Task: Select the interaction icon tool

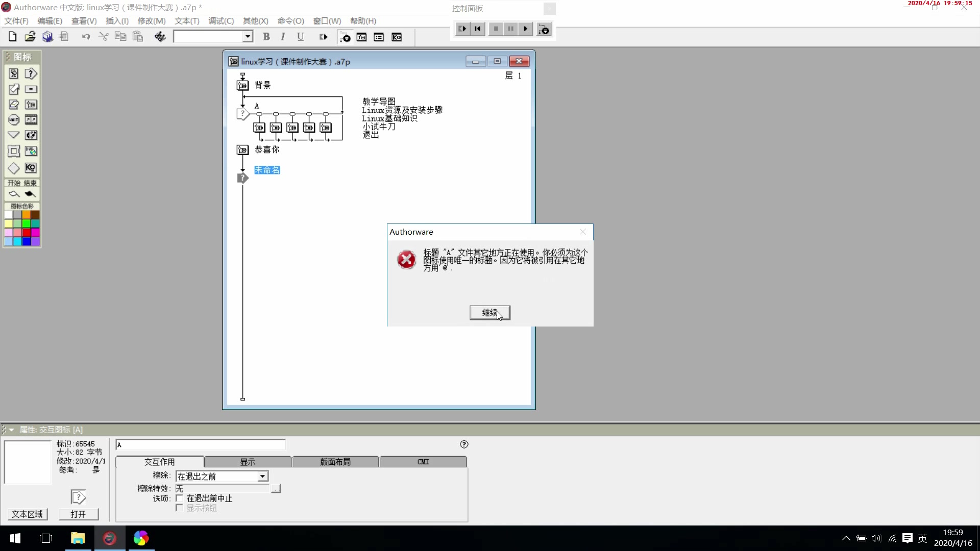Action: [31, 73]
